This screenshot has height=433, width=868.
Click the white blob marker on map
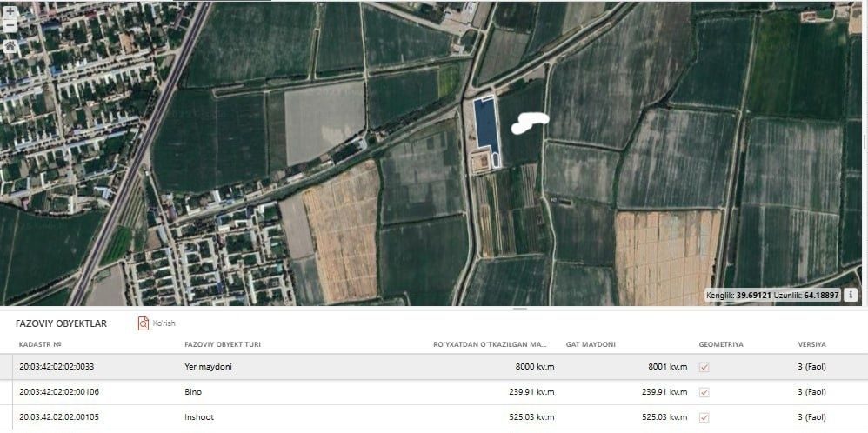click(x=529, y=123)
